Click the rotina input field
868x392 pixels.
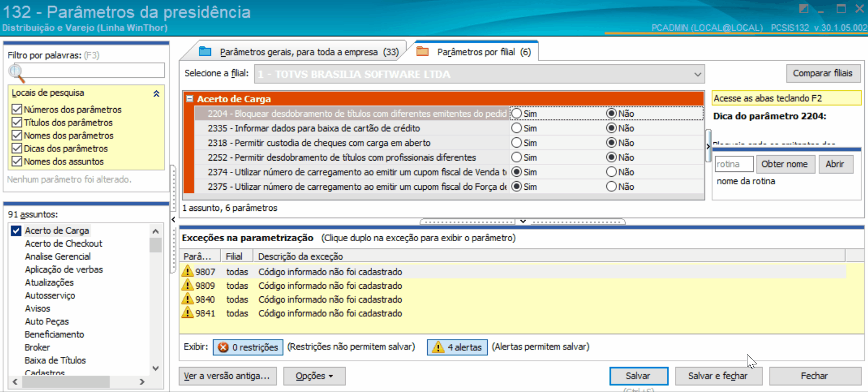tap(734, 164)
